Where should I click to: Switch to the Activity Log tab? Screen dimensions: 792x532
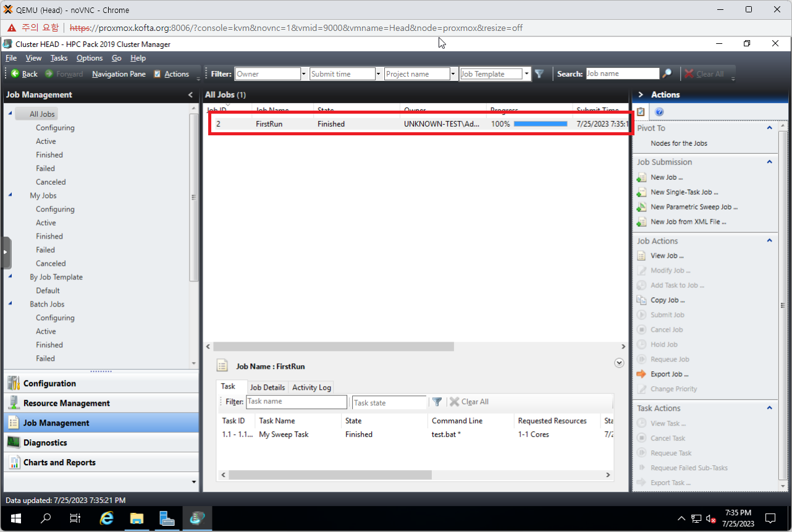coord(311,387)
